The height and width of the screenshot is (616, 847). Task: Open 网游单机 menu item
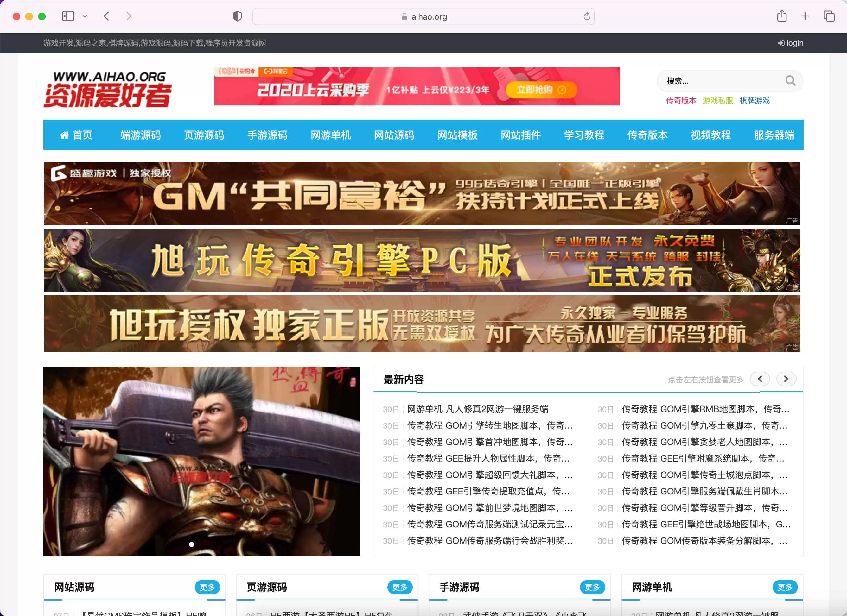[x=330, y=135]
